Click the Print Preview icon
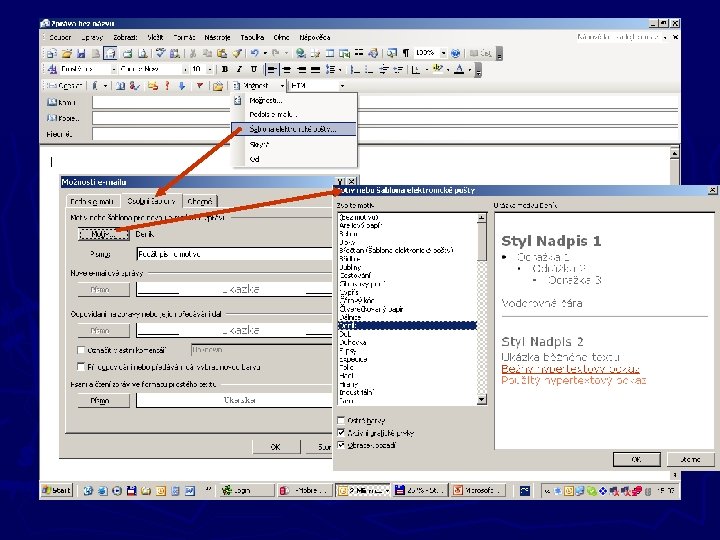The width and height of the screenshot is (720, 540). coord(143,54)
